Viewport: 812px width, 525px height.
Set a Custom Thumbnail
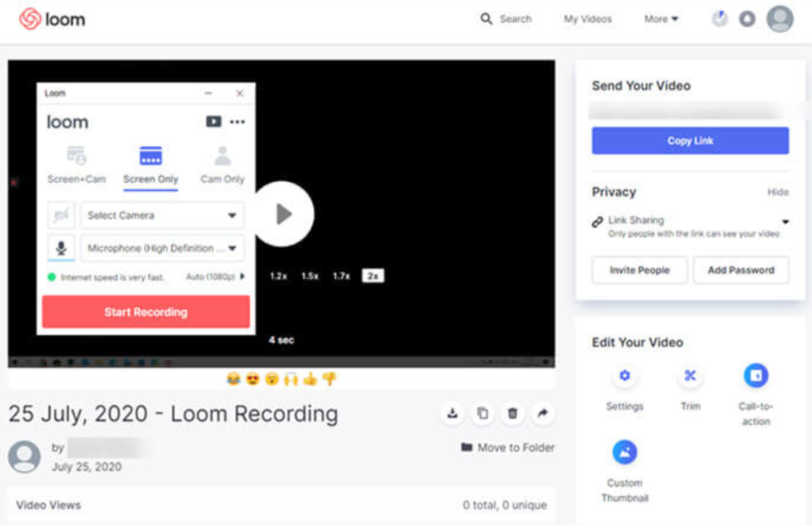tap(624, 452)
